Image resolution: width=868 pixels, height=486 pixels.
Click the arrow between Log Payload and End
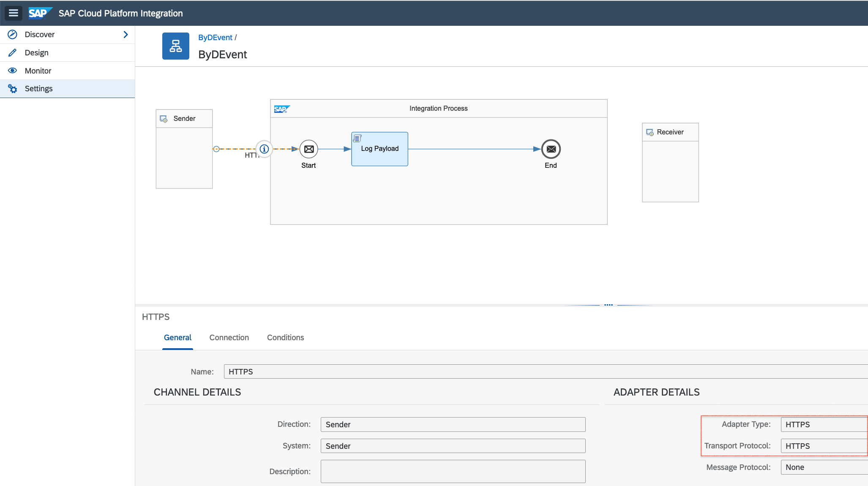click(475, 149)
